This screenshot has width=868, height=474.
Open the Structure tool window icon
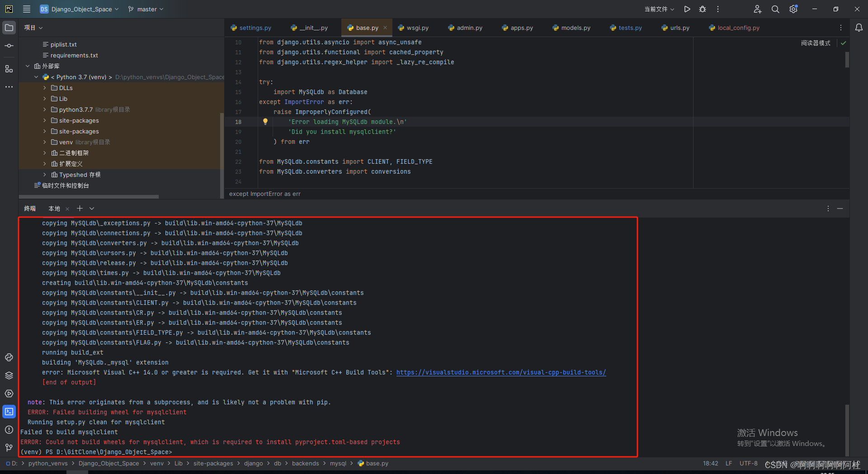9,69
